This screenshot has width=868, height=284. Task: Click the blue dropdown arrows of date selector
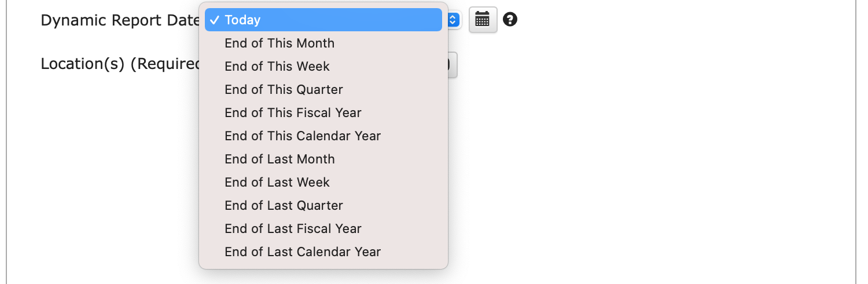tap(454, 20)
